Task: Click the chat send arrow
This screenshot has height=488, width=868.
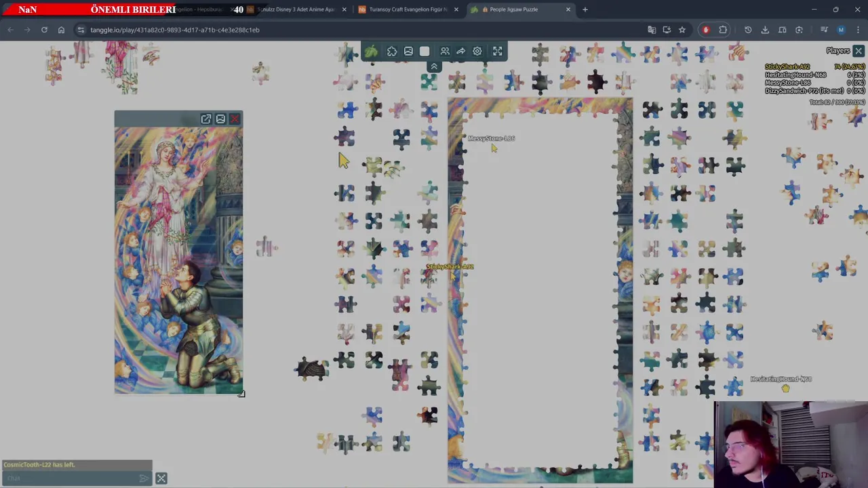Action: pyautogui.click(x=144, y=479)
